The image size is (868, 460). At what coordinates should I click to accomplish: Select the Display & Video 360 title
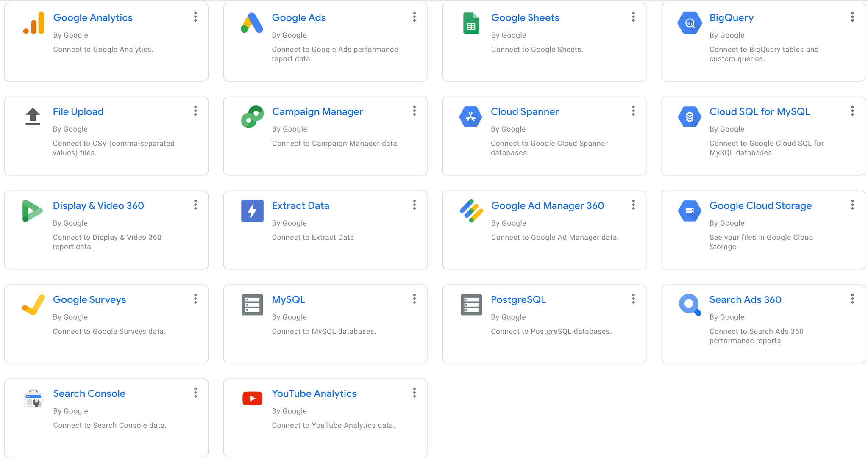[x=98, y=206]
